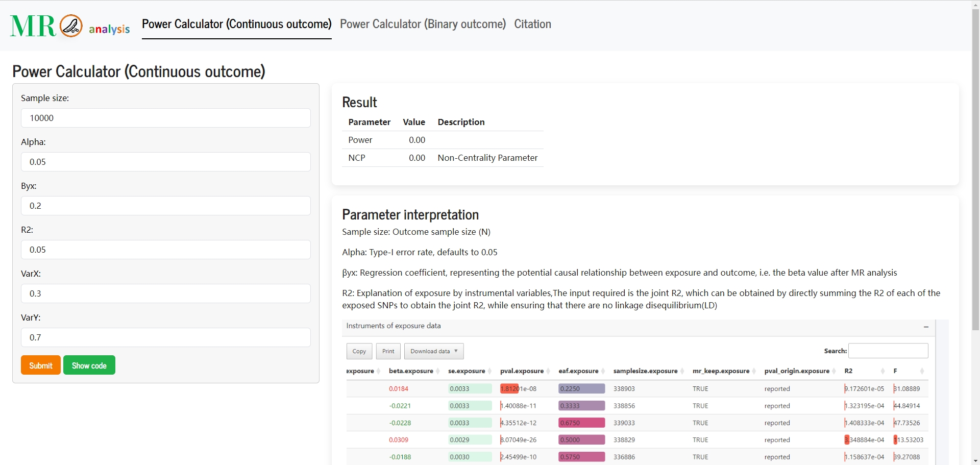Sort table by samplesize.exposure column

pyautogui.click(x=648, y=371)
